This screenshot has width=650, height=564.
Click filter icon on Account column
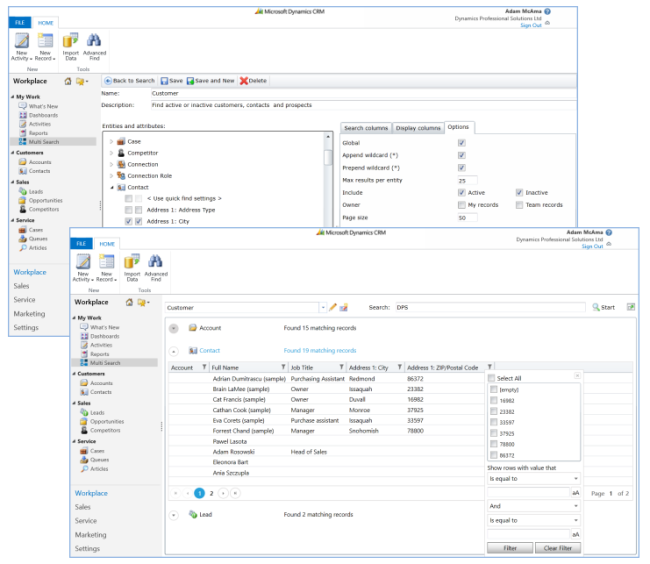[204, 367]
